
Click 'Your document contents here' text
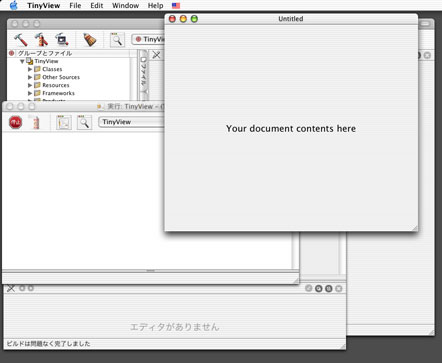coord(291,128)
